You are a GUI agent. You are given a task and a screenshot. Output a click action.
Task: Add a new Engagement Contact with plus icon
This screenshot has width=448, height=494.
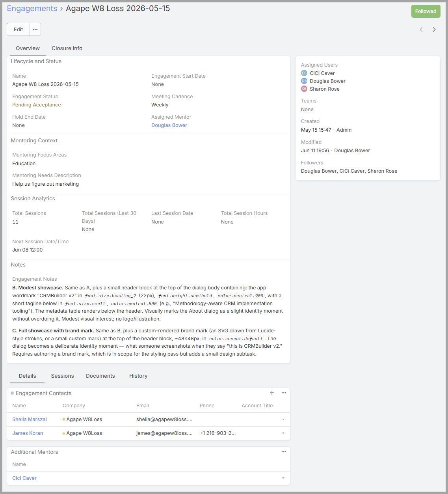click(272, 393)
